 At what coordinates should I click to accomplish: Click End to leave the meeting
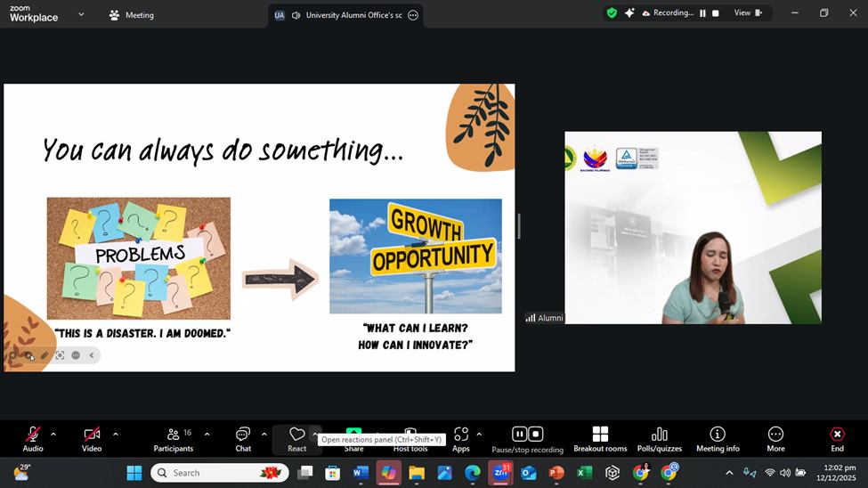click(x=837, y=435)
